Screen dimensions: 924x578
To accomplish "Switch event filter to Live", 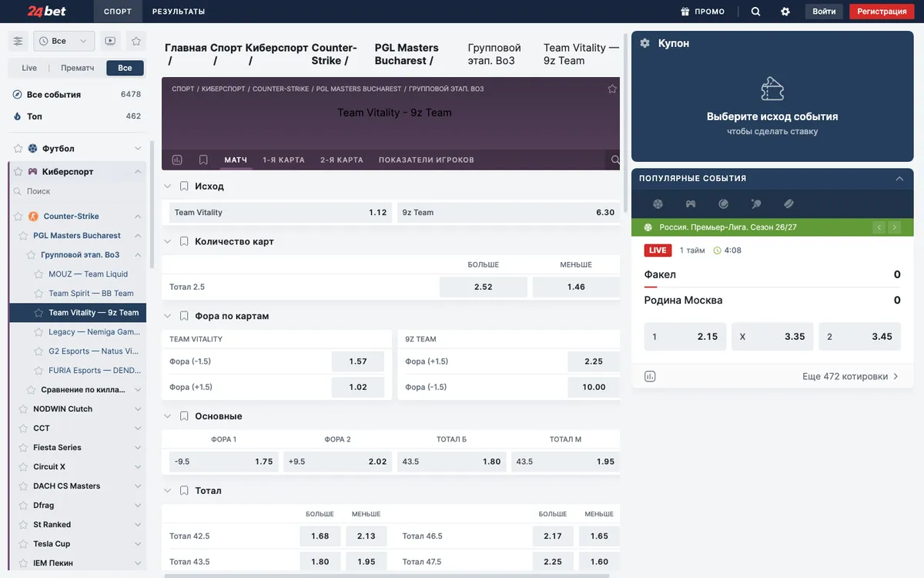I will click(x=29, y=68).
